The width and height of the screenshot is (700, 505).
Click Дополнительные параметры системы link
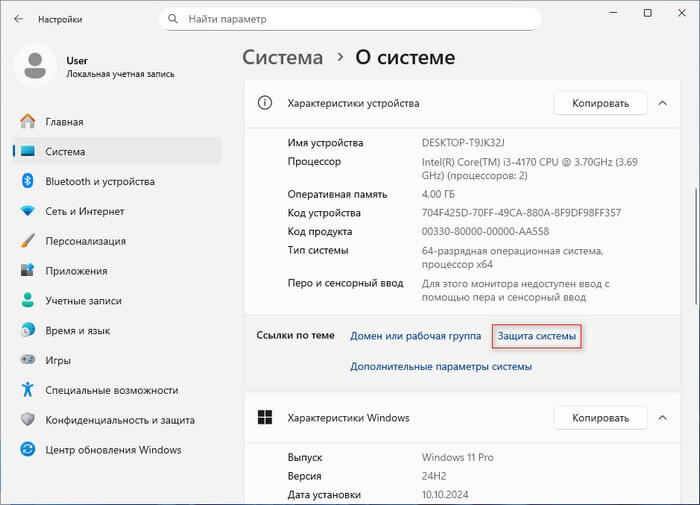tap(440, 367)
